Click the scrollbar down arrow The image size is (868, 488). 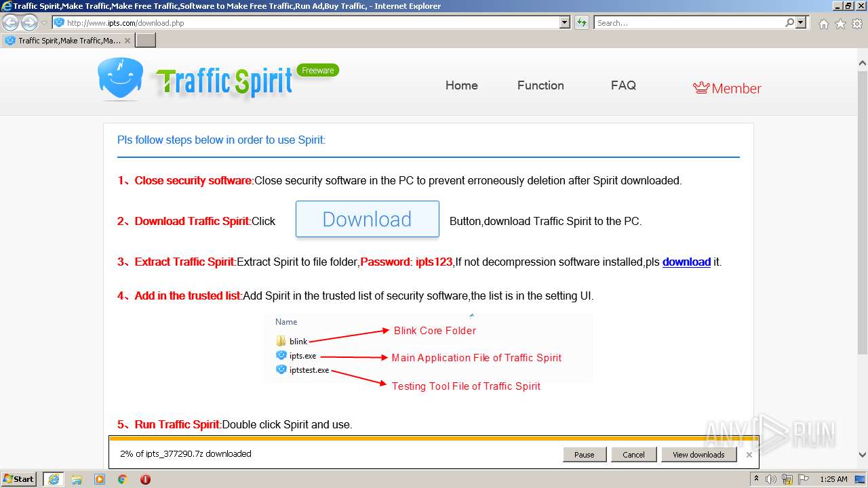pos(863,455)
